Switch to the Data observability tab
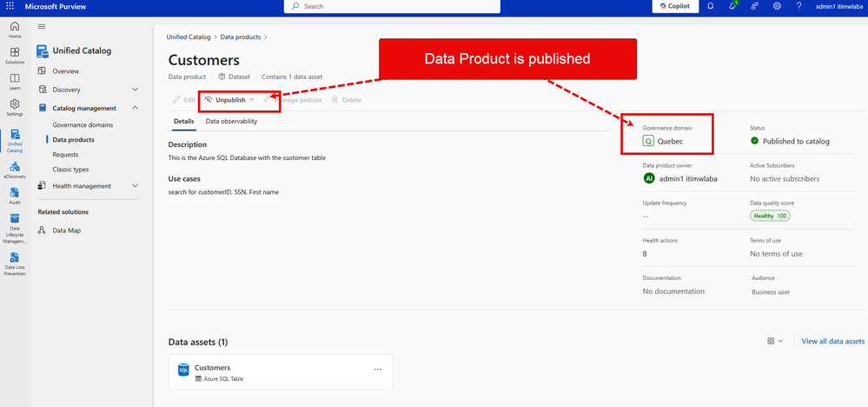 (231, 121)
